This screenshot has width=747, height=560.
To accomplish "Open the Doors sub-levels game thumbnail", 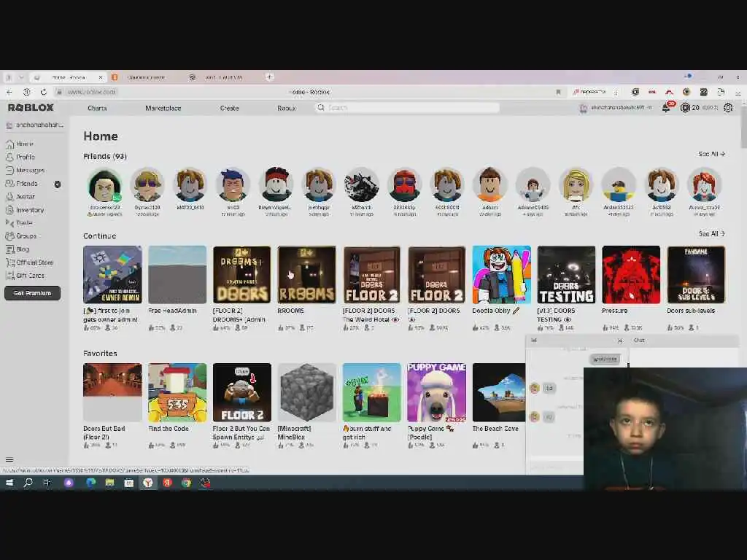I will (x=696, y=274).
